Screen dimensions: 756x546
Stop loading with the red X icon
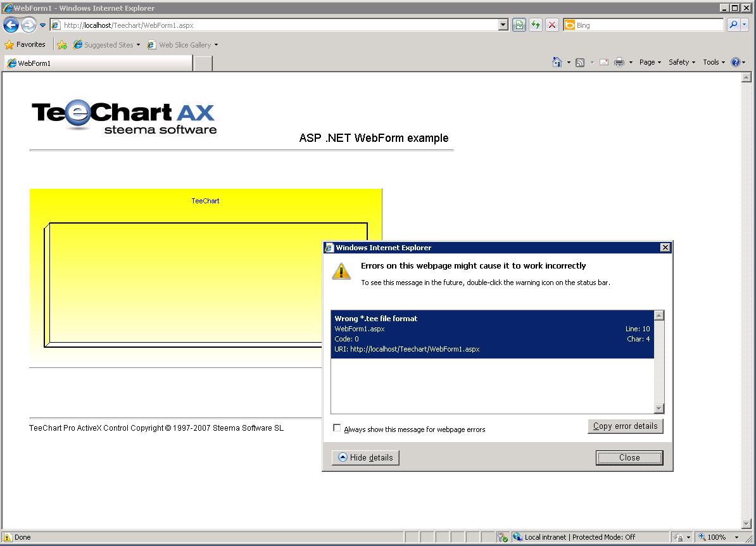coord(552,25)
